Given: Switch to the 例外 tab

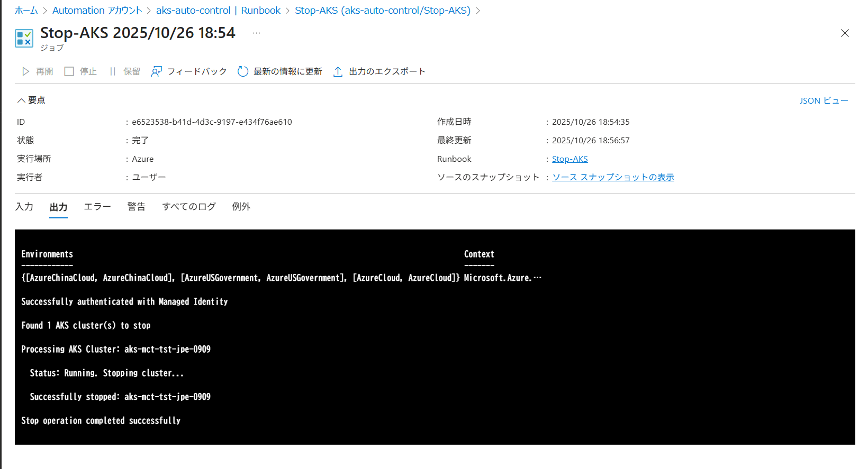Looking at the screenshot, I should [241, 207].
